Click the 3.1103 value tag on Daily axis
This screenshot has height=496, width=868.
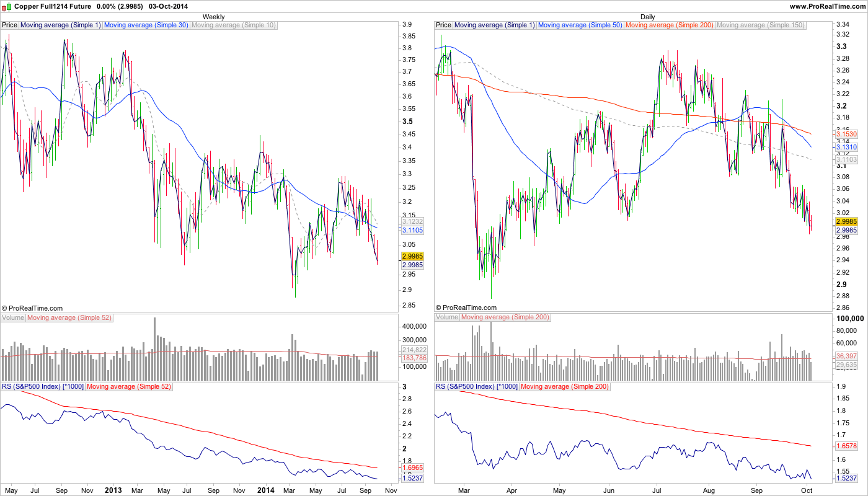[x=846, y=160]
